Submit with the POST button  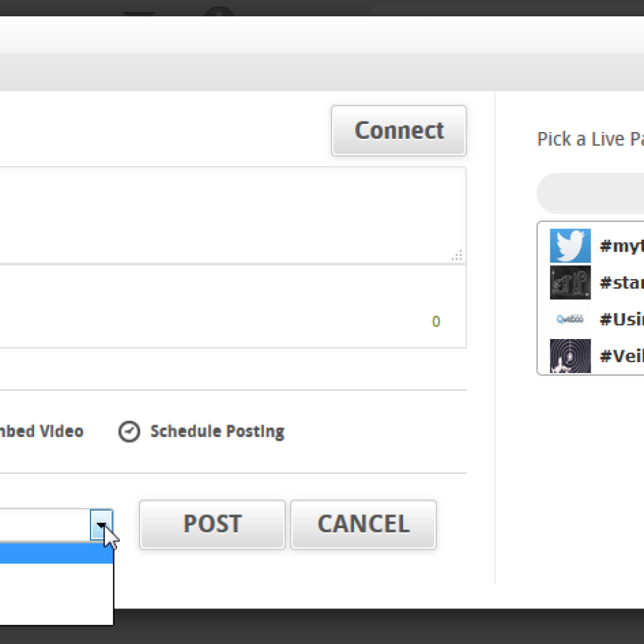coord(213,525)
